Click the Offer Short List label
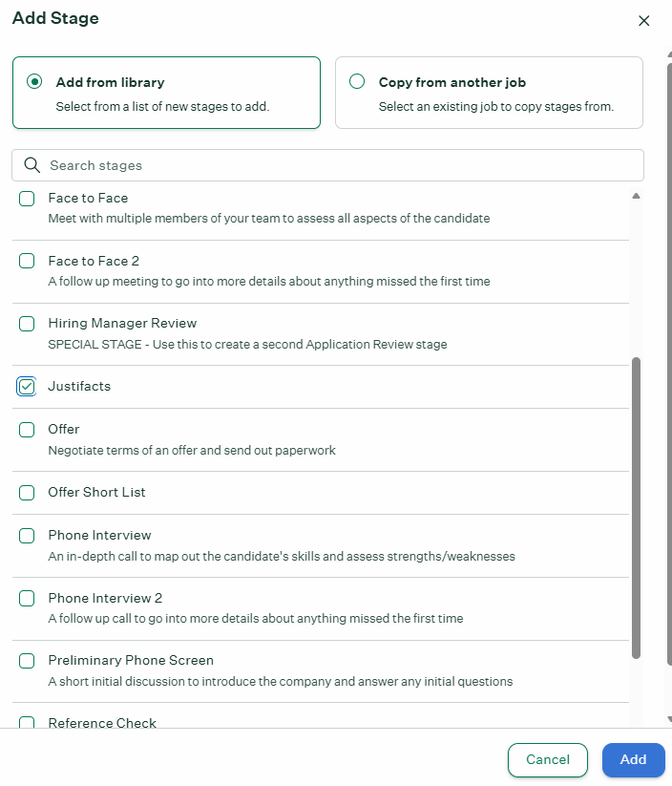This screenshot has height=786, width=672. 96,492
